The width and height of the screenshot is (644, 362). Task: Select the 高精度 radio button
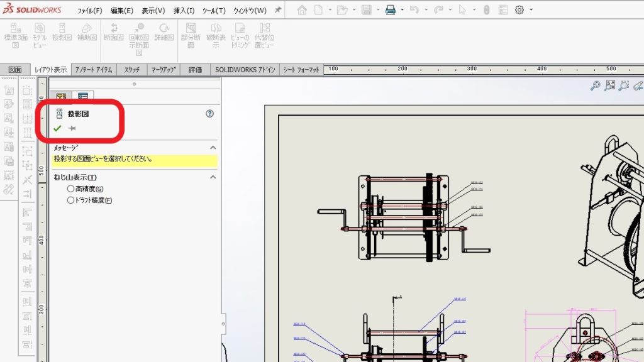pos(70,189)
